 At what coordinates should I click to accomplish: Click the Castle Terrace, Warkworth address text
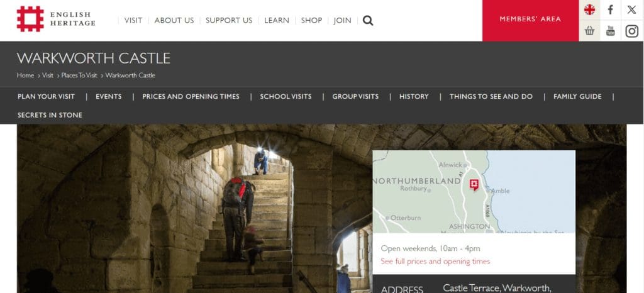(x=497, y=288)
